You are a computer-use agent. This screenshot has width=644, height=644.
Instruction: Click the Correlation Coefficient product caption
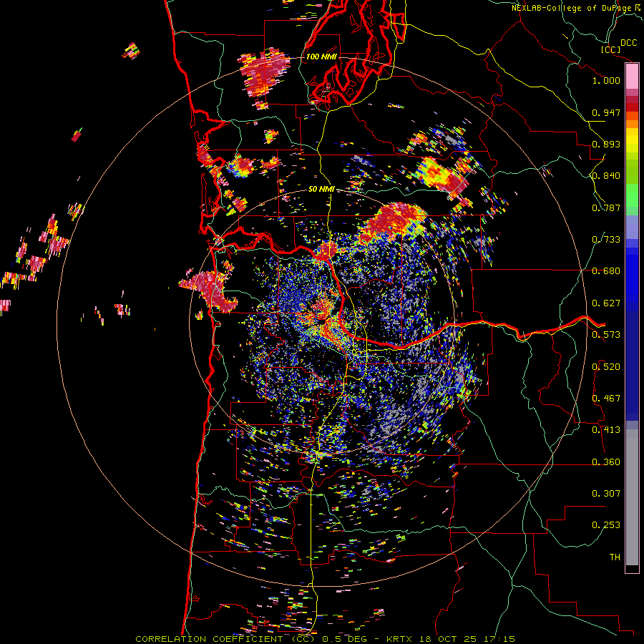coord(325,639)
